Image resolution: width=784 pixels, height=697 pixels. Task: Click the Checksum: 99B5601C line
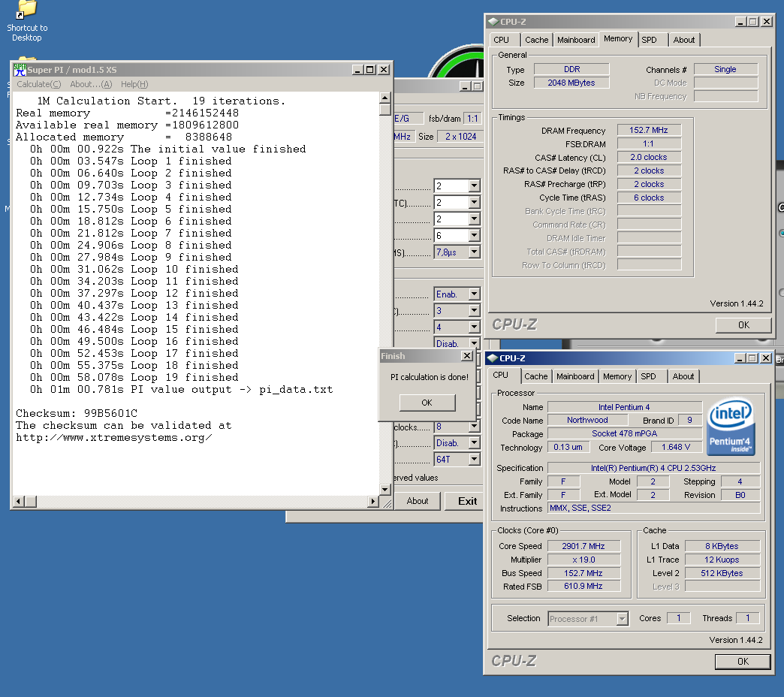(x=77, y=414)
